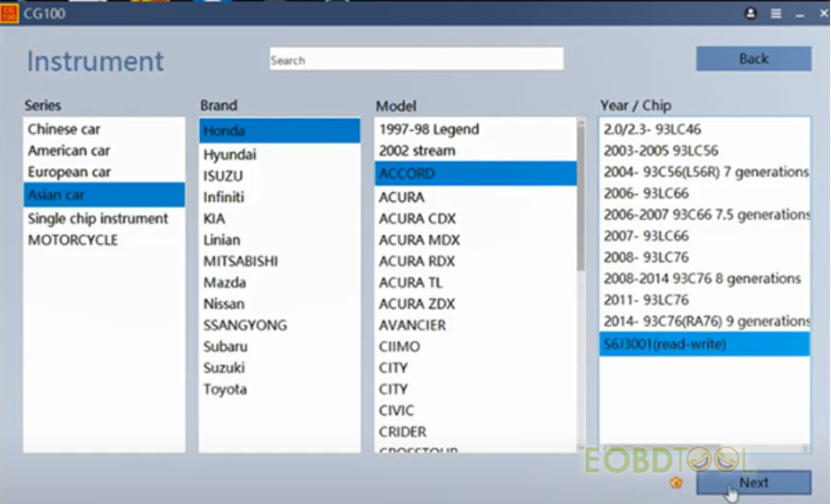Click the user account icon

751,13
